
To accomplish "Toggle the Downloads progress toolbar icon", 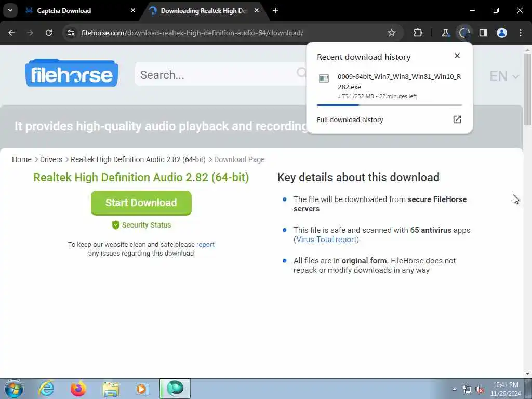I will coord(464,33).
